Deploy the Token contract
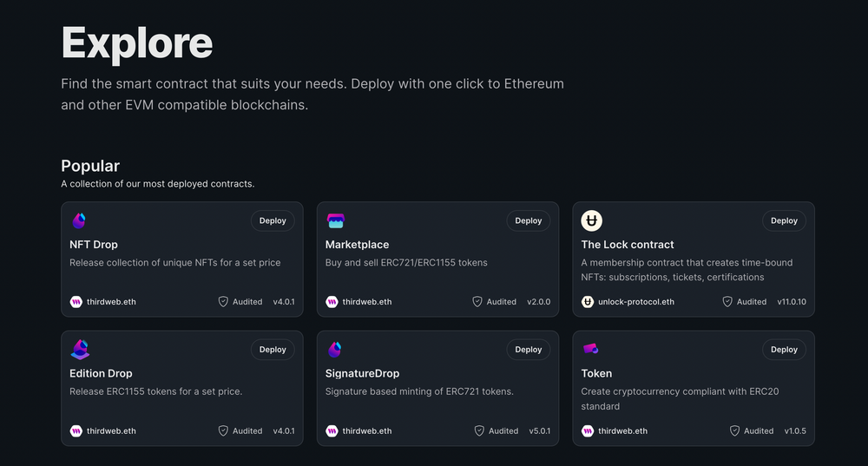Screen dimensions: 868x466 tap(784, 350)
